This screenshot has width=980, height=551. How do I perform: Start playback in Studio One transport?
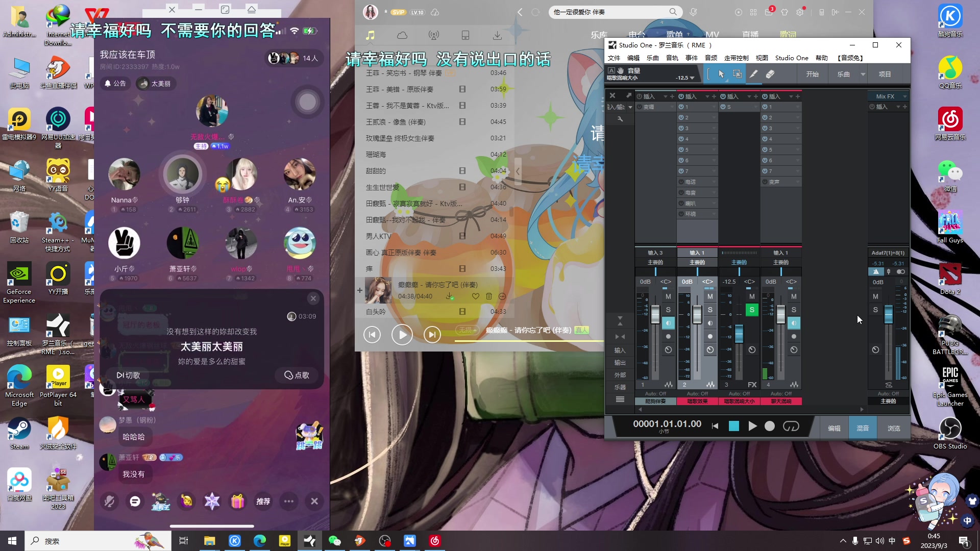pyautogui.click(x=752, y=426)
